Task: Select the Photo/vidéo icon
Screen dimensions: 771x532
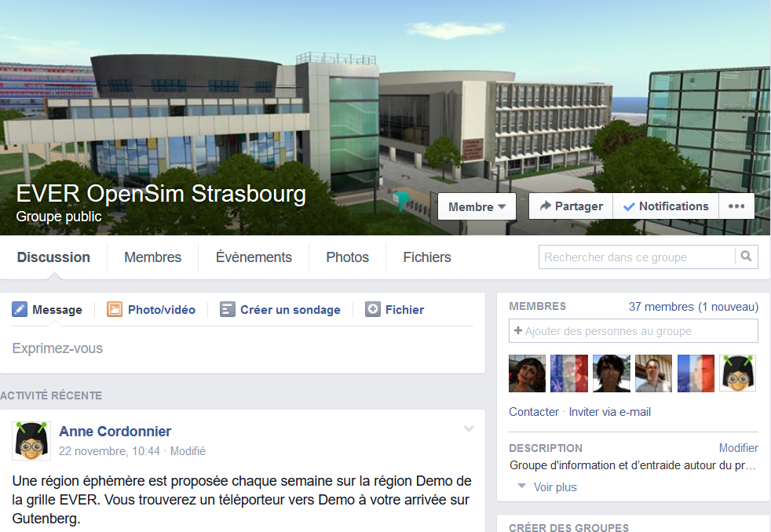Action: 115,309
